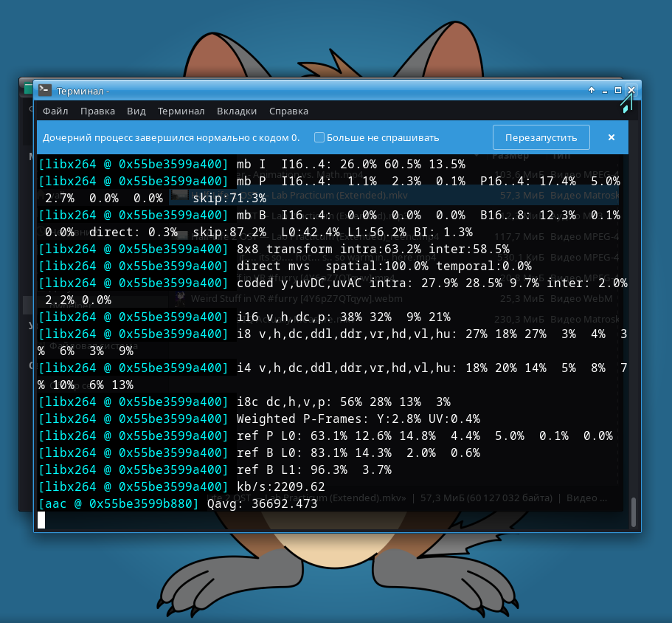
Task: Enable the Больше не спрашивать checkbox
Action: tap(319, 137)
